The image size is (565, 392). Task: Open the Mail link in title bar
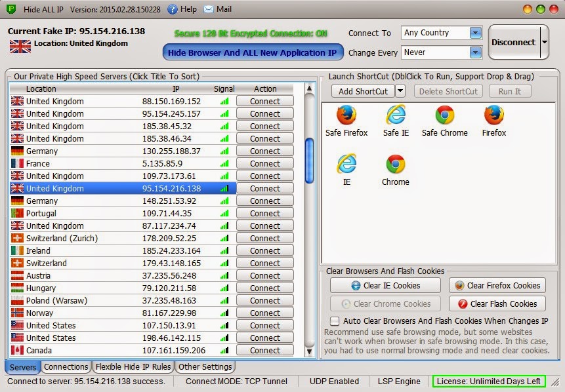point(224,9)
